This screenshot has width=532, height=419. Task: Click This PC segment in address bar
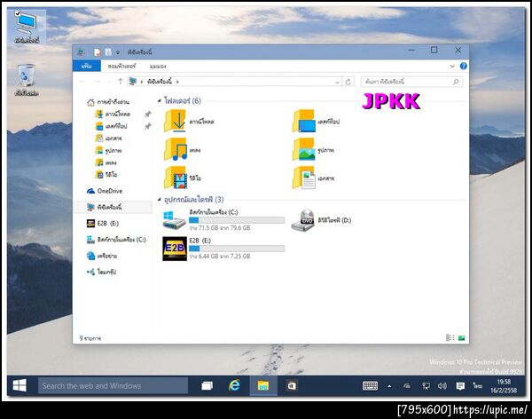160,82
